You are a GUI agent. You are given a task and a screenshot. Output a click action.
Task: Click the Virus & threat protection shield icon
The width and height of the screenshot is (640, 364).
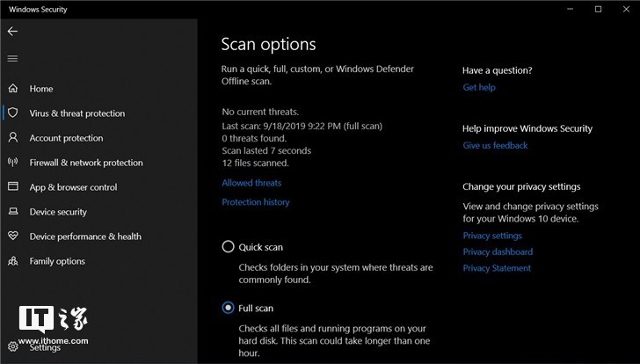(13, 113)
